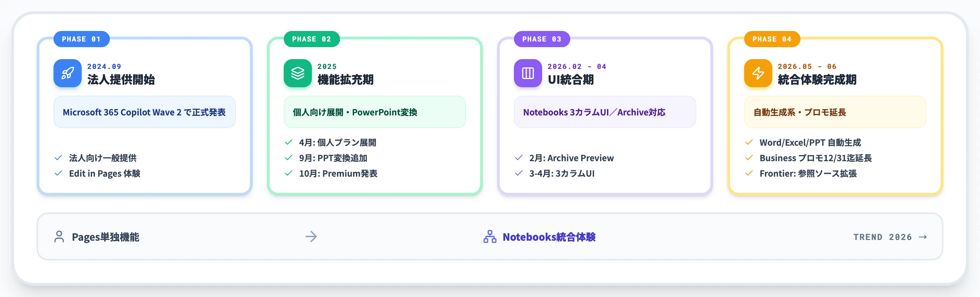Click the 機能拡充期 heading
The image size is (980, 297).
[x=345, y=80]
